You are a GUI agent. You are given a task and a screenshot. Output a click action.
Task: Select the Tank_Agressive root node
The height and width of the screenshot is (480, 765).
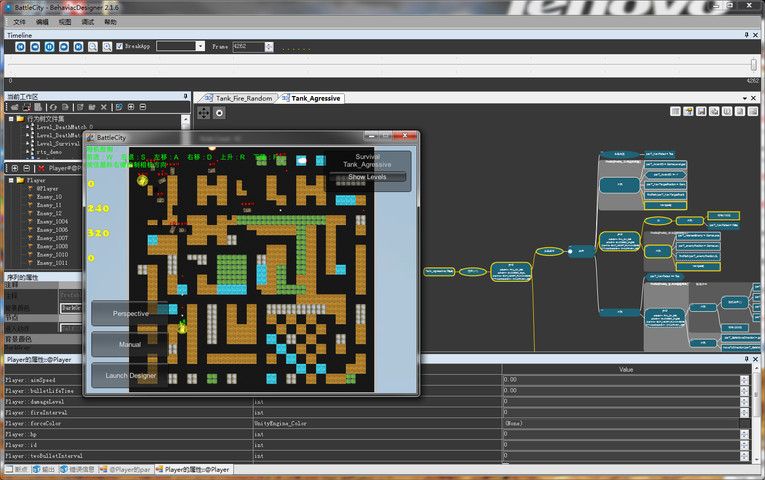coord(439,271)
